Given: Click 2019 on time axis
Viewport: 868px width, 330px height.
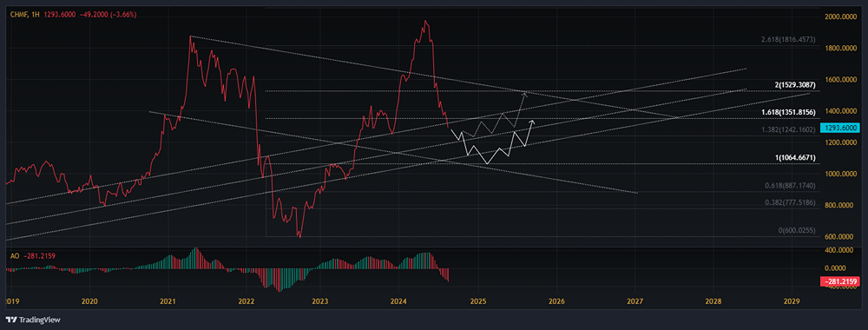Looking at the screenshot, I should point(11,301).
